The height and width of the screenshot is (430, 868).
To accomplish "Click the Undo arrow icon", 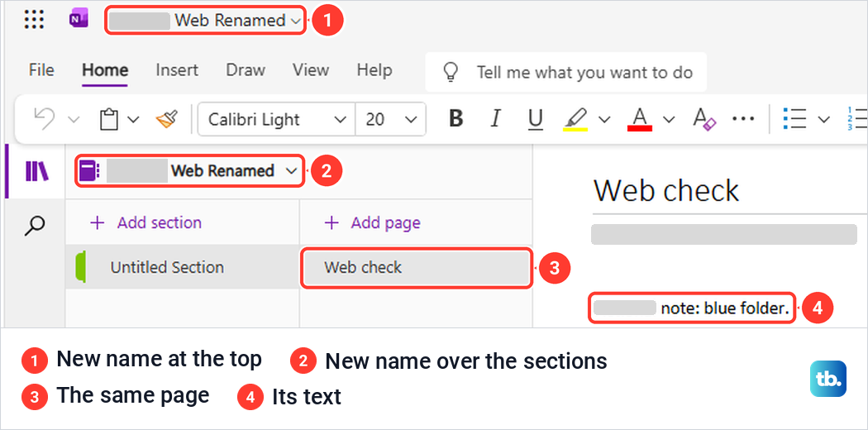I will pyautogui.click(x=44, y=119).
